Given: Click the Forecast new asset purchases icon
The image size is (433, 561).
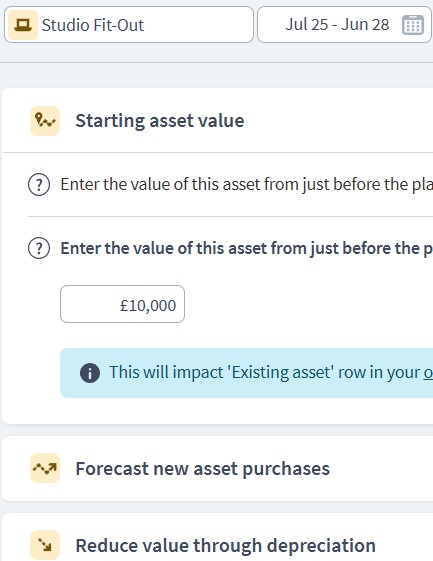Looking at the screenshot, I should point(45,468).
